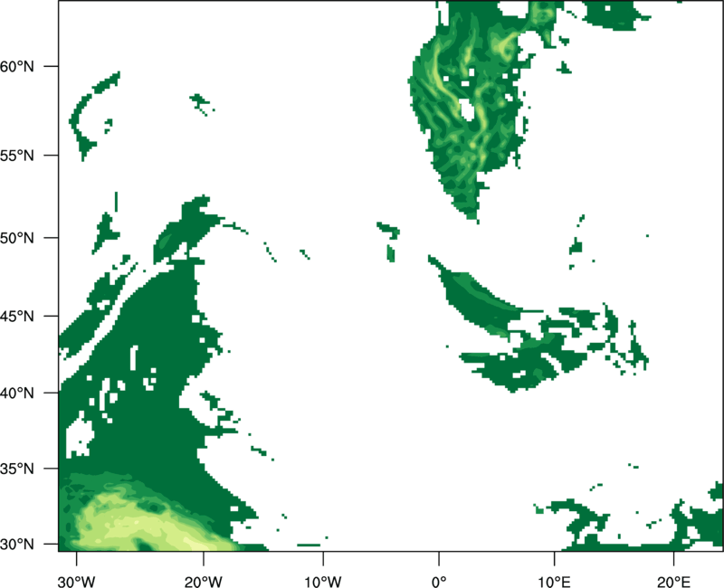Click the 60°N latitude label

tap(16, 67)
